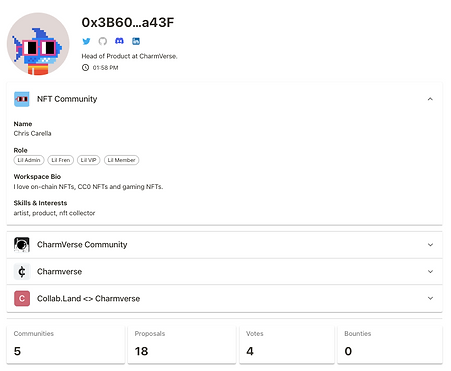
Task: Click the 'Workspace Bio' label
Action: (x=37, y=177)
